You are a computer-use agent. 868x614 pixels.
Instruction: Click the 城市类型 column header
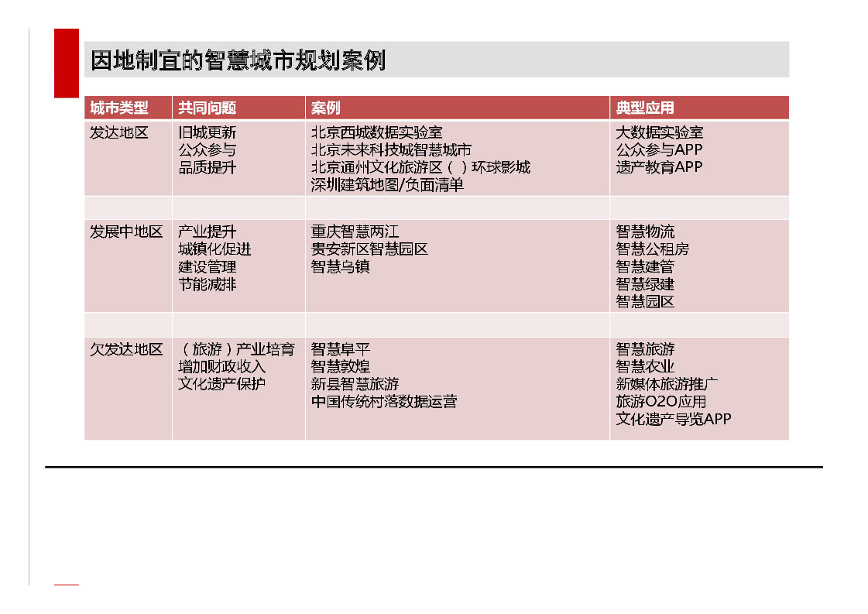tap(119, 108)
